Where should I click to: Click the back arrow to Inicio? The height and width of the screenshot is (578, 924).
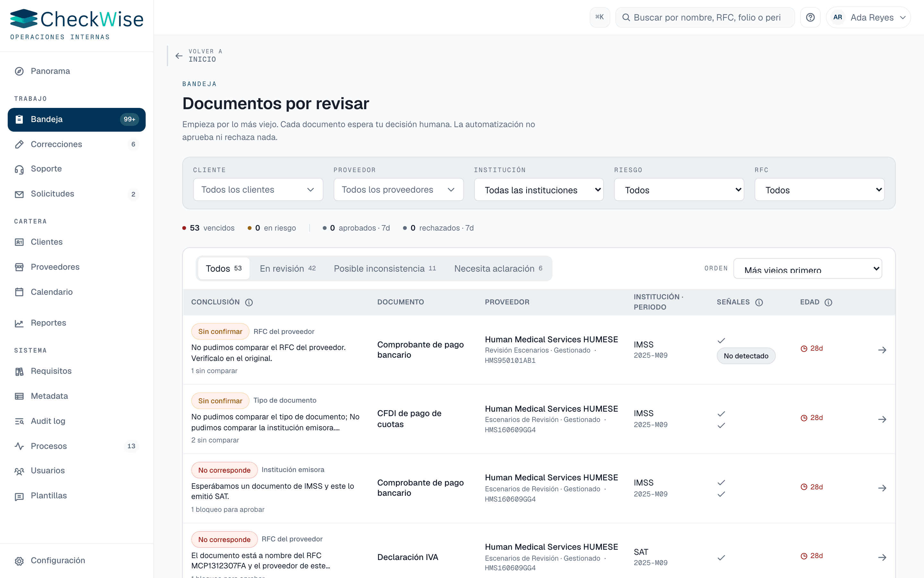pyautogui.click(x=179, y=56)
